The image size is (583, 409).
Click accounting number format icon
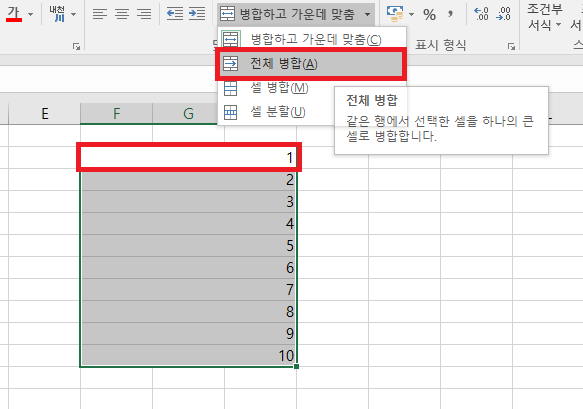[x=395, y=14]
